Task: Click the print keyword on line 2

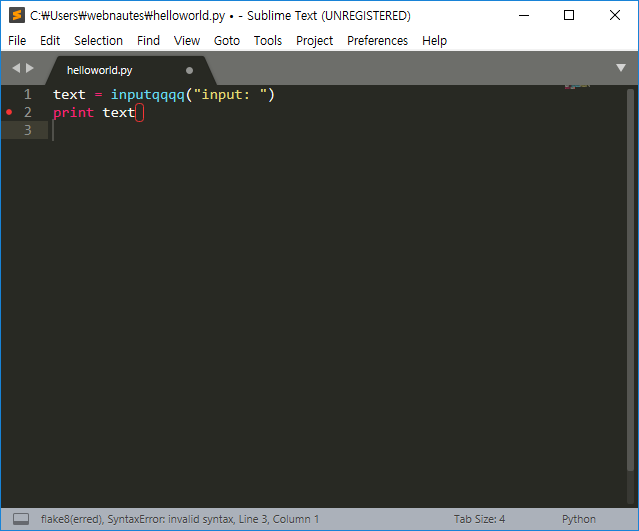Action: point(73,113)
